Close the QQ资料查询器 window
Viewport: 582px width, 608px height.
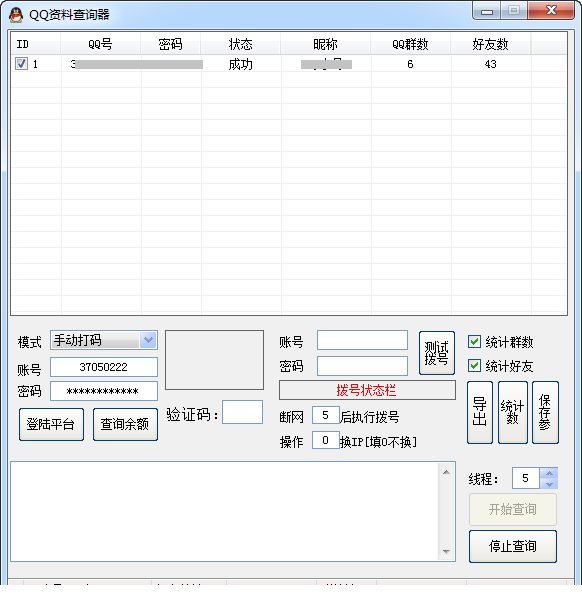coord(551,10)
